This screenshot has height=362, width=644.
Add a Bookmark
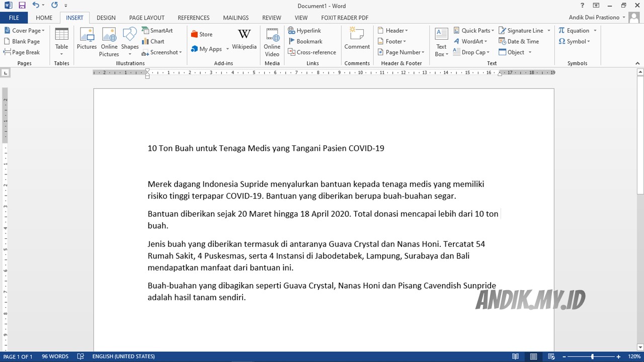tap(306, 41)
